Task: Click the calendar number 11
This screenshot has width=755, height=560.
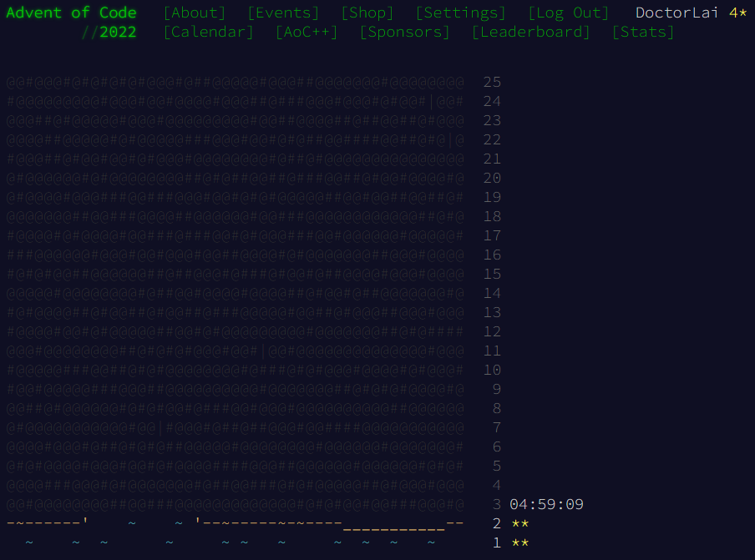Action: pyautogui.click(x=492, y=351)
